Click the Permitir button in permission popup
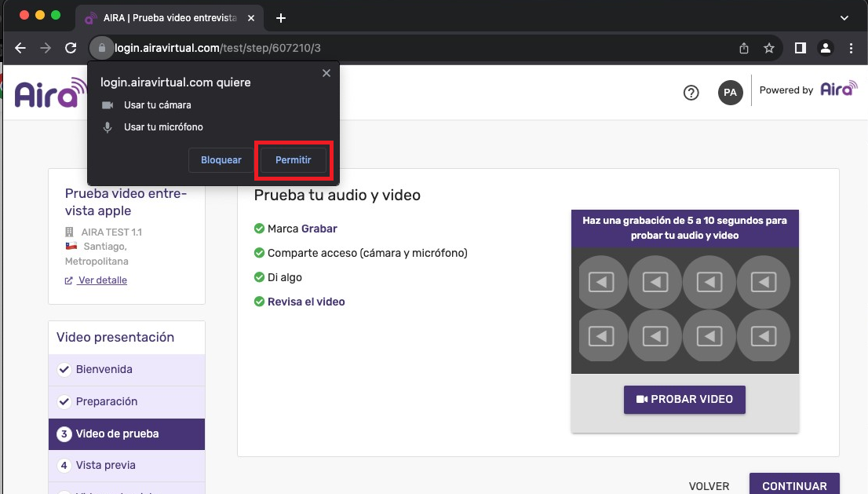 pos(293,160)
